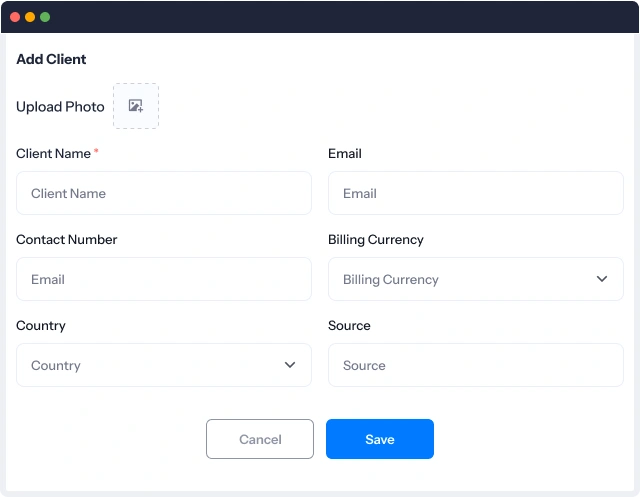Click the Contact Number label
Image resolution: width=640 pixels, height=497 pixels.
click(x=67, y=240)
